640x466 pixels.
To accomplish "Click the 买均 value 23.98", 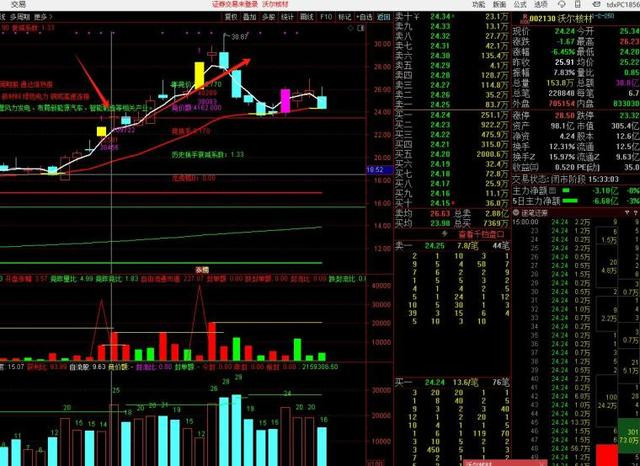I will point(440,223).
